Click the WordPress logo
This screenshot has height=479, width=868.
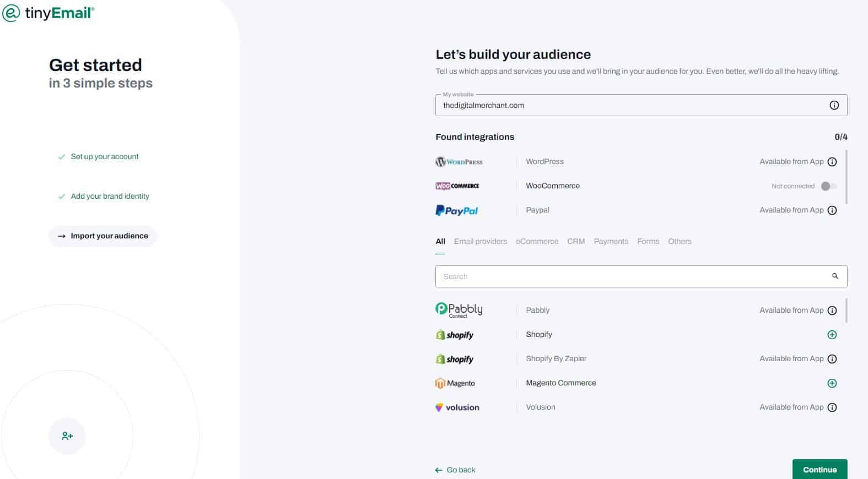click(x=459, y=162)
